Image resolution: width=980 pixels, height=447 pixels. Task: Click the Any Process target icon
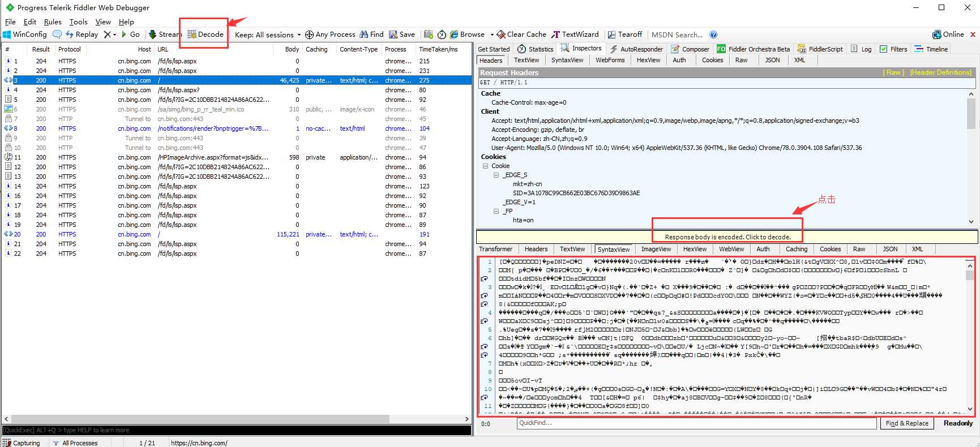[x=309, y=35]
